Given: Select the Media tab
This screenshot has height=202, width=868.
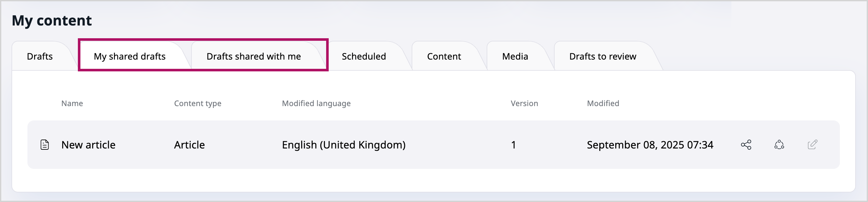Looking at the screenshot, I should tap(514, 56).
